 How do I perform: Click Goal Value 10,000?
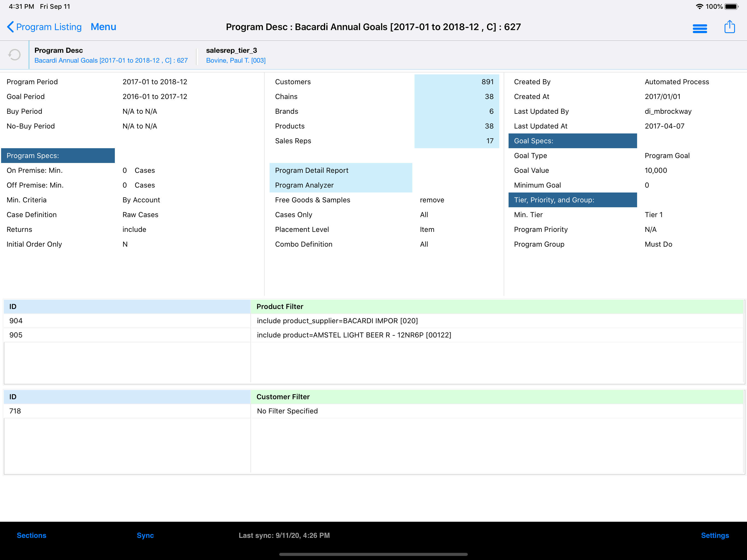656,171
